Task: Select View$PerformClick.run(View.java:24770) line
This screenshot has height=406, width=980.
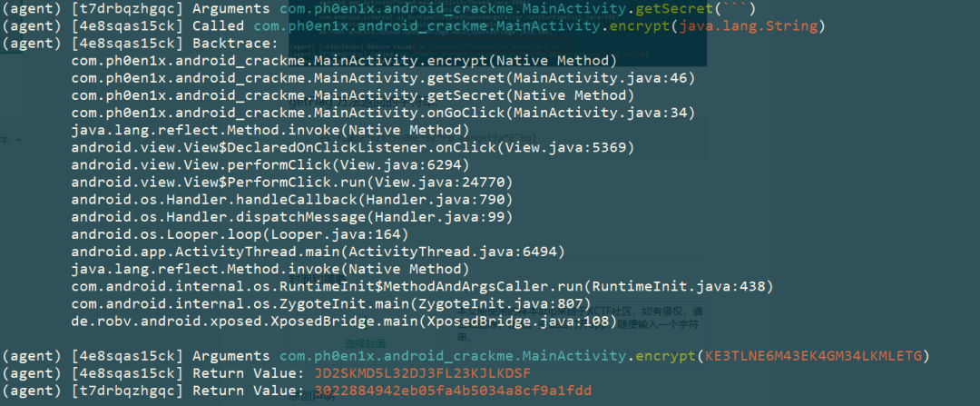Action: 292,182
